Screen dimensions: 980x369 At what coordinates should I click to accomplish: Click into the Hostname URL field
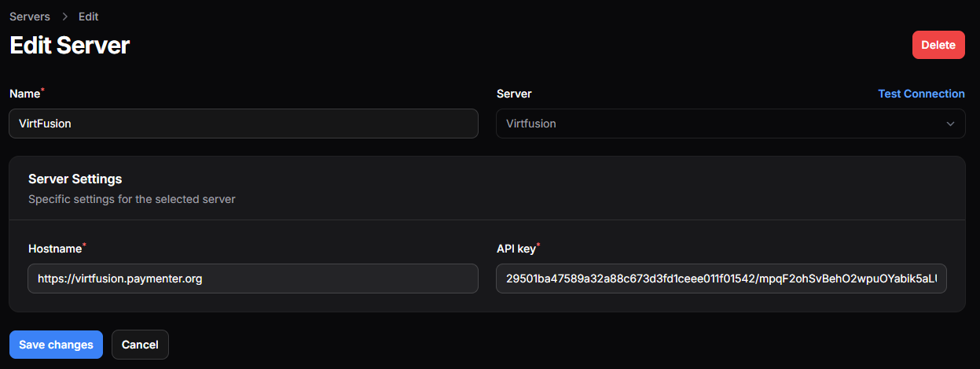point(253,279)
